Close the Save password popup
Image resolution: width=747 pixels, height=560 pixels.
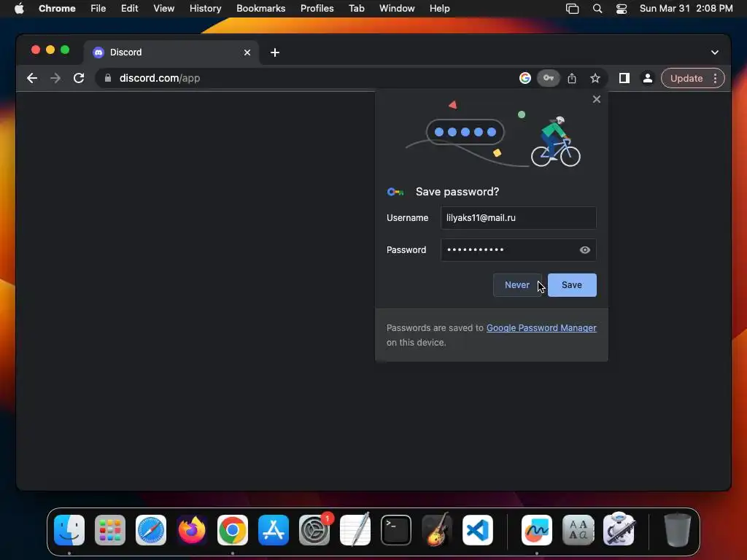[x=597, y=99]
